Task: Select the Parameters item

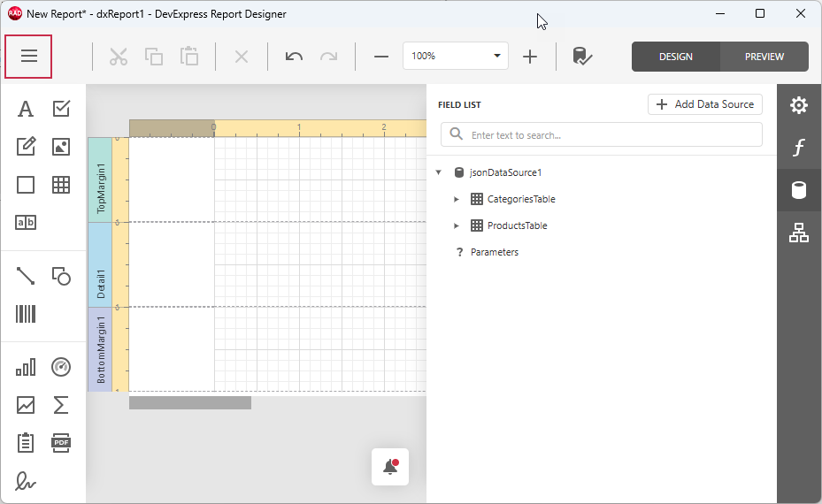Action: [x=495, y=252]
